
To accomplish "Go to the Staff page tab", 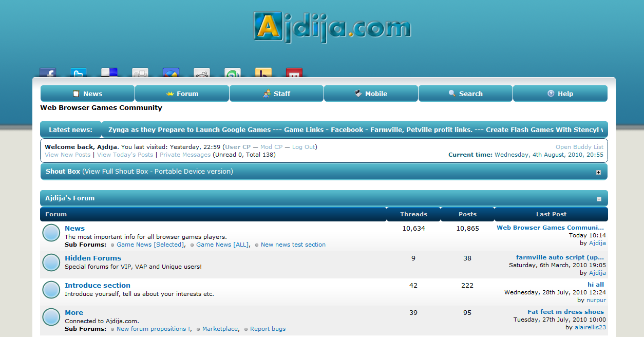I will point(276,93).
